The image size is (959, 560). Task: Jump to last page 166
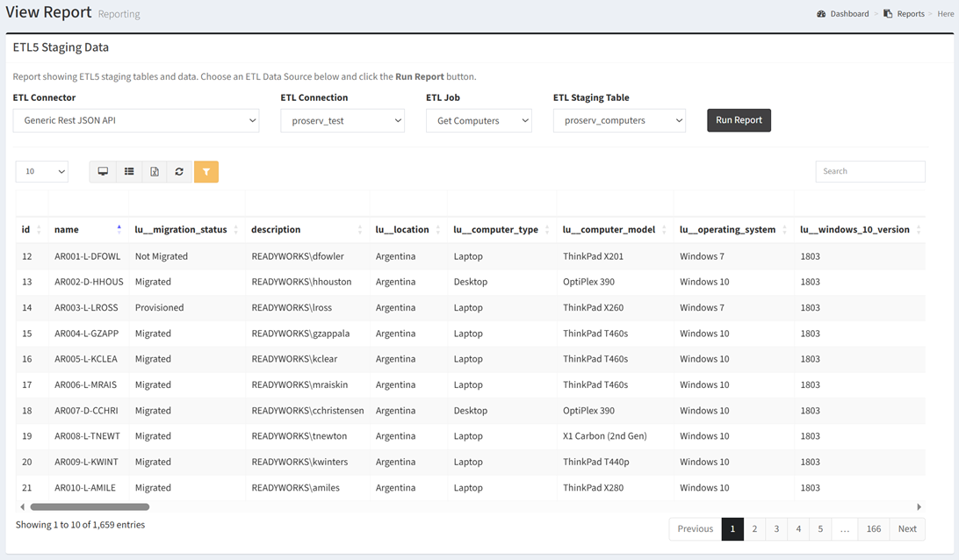873,528
